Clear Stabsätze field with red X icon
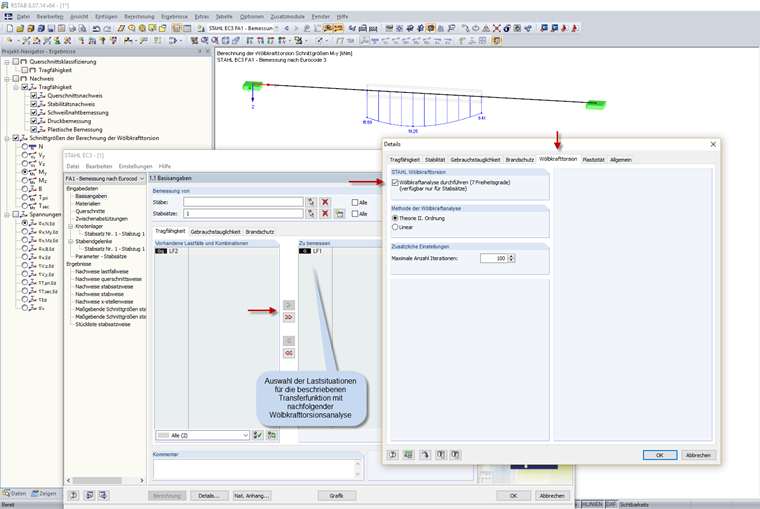Image resolution: width=760 pixels, height=509 pixels. pyautogui.click(x=325, y=213)
